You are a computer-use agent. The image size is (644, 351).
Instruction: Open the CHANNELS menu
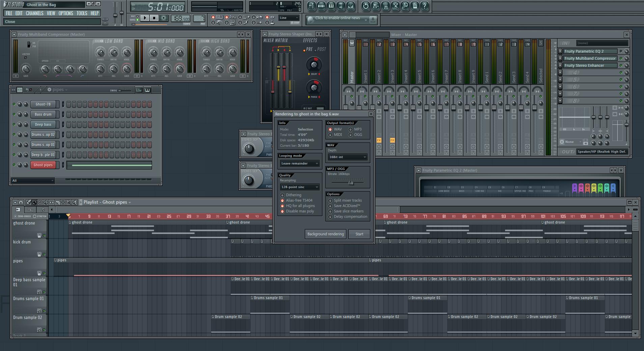pyautogui.click(x=34, y=13)
